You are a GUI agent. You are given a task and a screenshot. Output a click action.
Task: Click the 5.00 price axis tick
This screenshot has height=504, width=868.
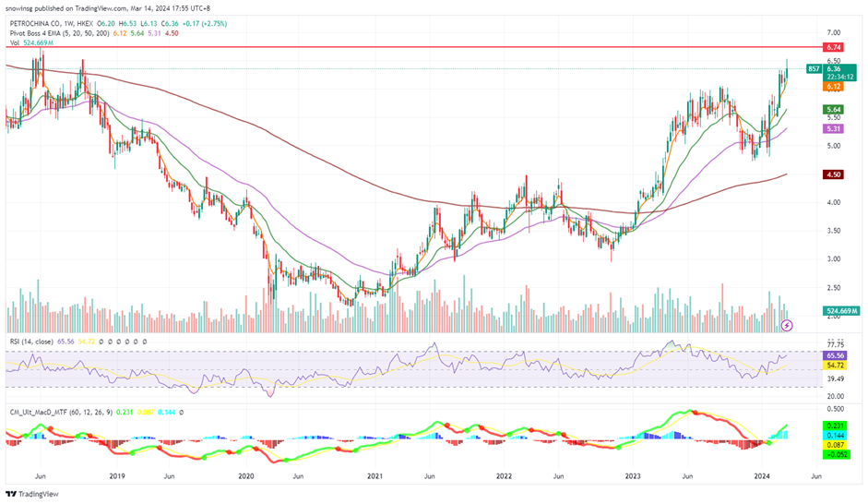tap(834, 146)
